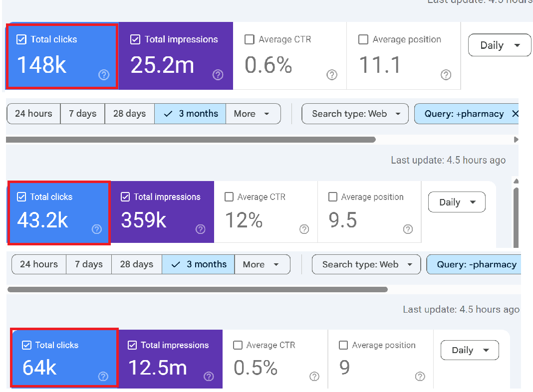Open help icon on the 12% Average CTR card
The image size is (533, 392).
click(x=304, y=229)
